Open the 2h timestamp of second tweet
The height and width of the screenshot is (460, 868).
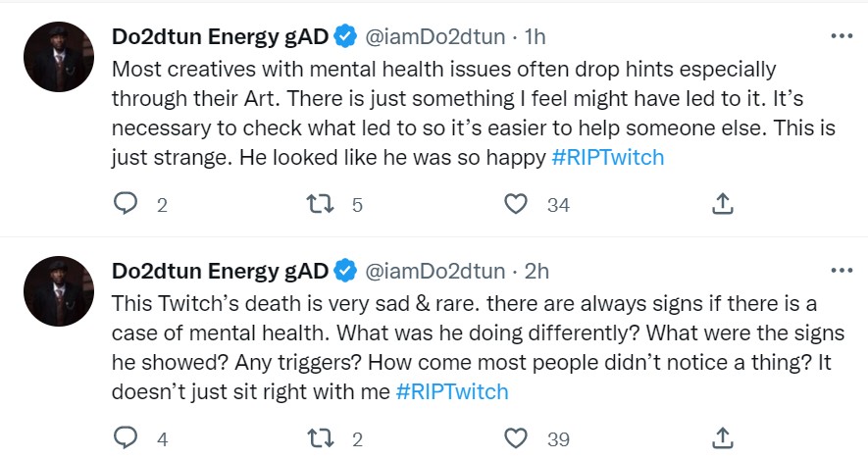coord(536,270)
